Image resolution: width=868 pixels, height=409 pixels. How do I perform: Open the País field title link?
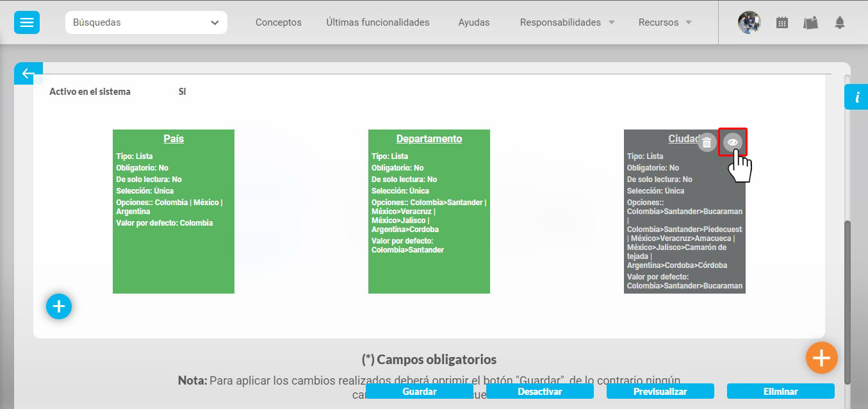[174, 138]
